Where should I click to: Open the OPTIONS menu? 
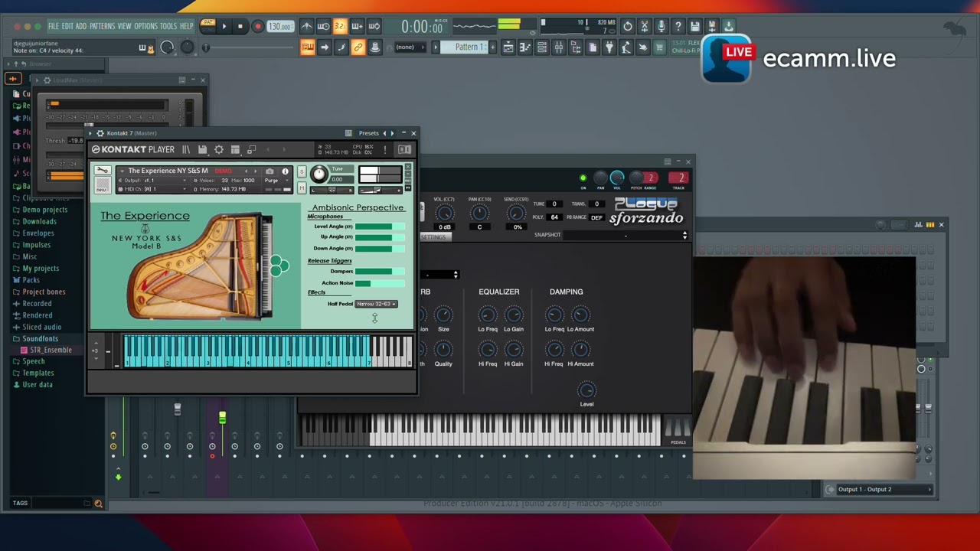coord(145,26)
